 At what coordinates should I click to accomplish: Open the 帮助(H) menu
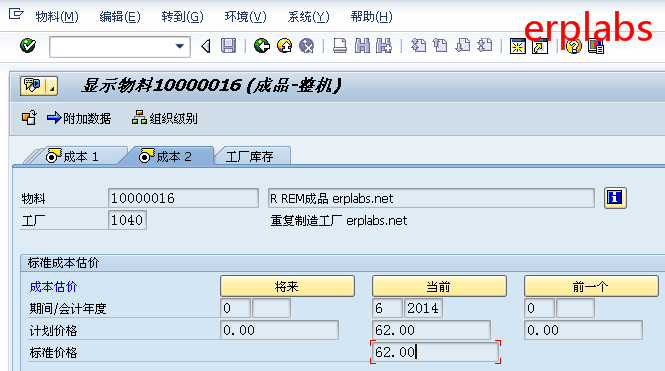[372, 17]
